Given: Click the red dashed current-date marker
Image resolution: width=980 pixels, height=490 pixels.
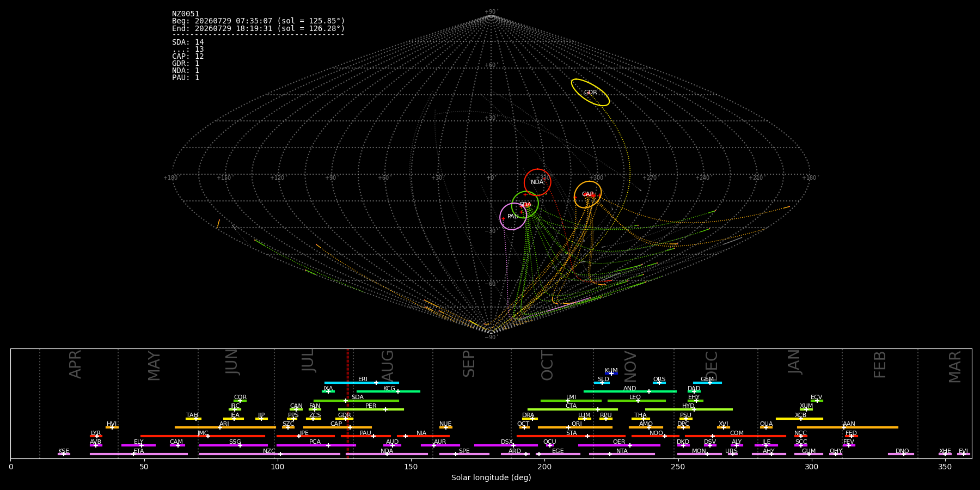Looking at the screenshot, I should pos(347,403).
